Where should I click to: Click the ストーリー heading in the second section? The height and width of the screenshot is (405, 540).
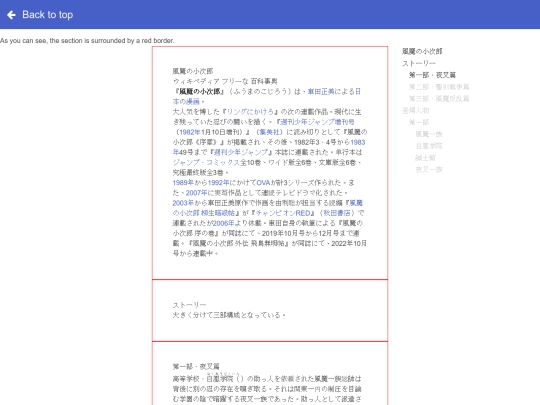pyautogui.click(x=189, y=305)
